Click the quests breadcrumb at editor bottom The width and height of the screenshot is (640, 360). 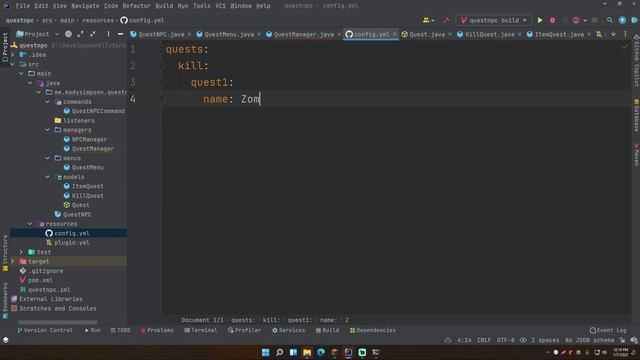pos(243,320)
